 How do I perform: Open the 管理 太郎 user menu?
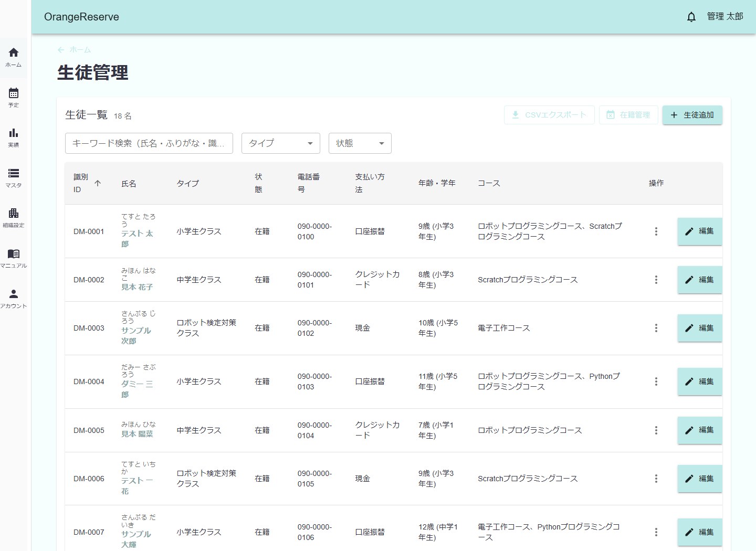point(725,17)
